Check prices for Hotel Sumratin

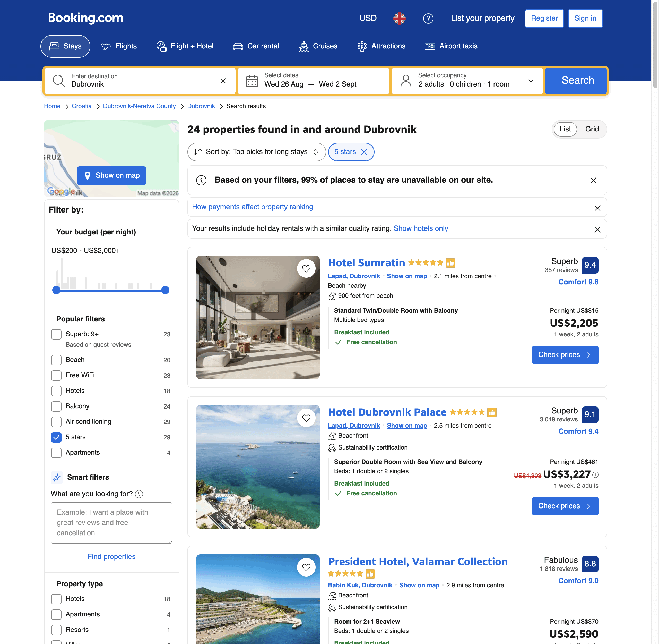coord(565,355)
